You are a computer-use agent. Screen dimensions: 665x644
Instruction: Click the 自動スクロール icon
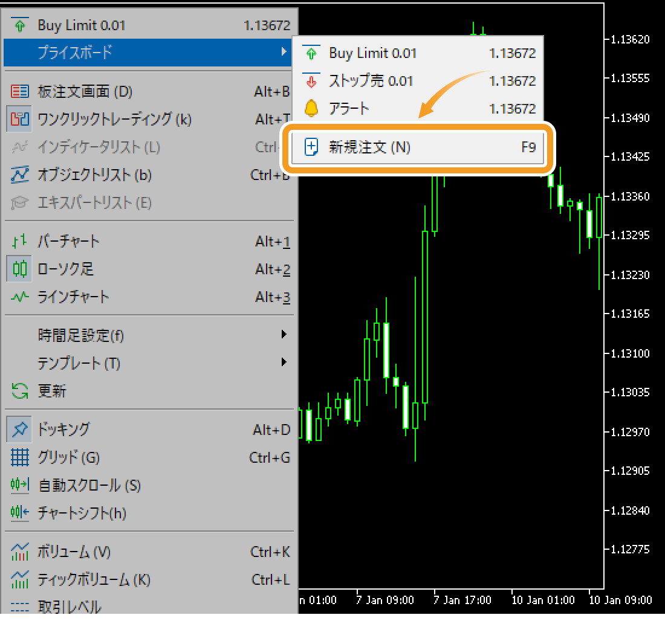tap(19, 485)
